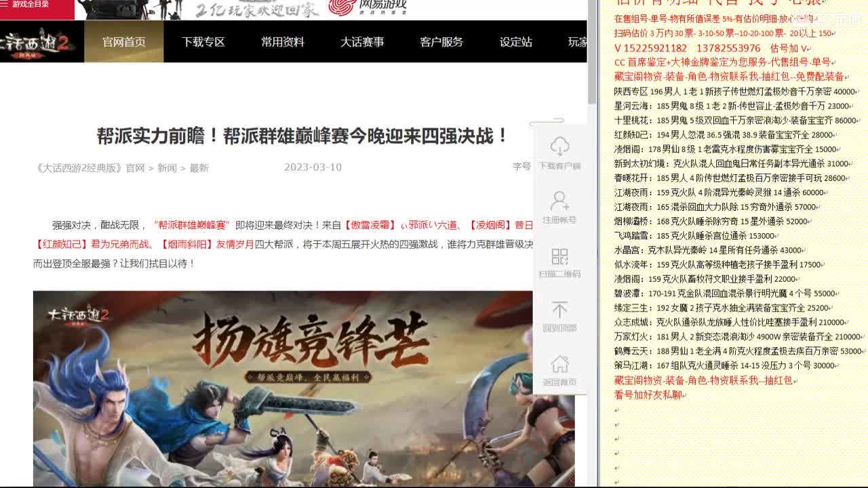
Task: Click document line 陕西专区 196男人
Action: 735,91
